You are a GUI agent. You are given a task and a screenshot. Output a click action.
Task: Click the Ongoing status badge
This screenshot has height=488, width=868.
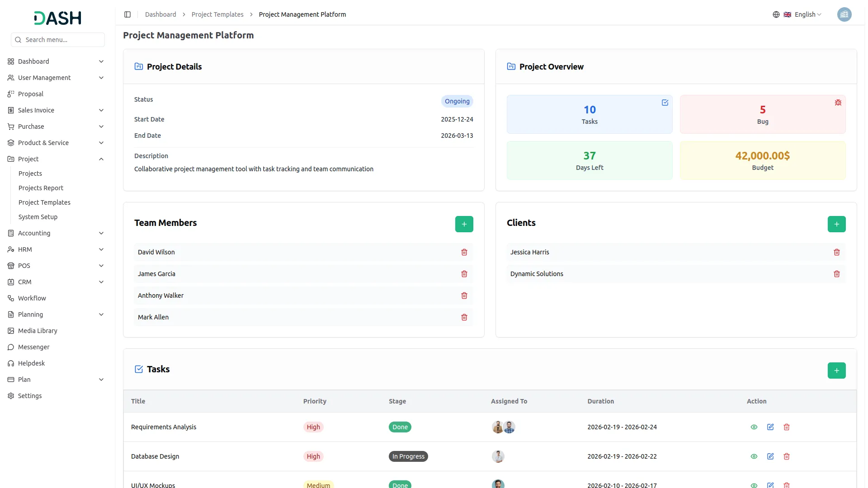457,101
